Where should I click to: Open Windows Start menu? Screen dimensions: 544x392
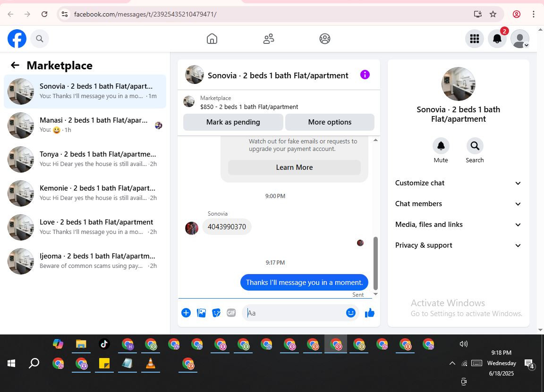click(x=11, y=363)
